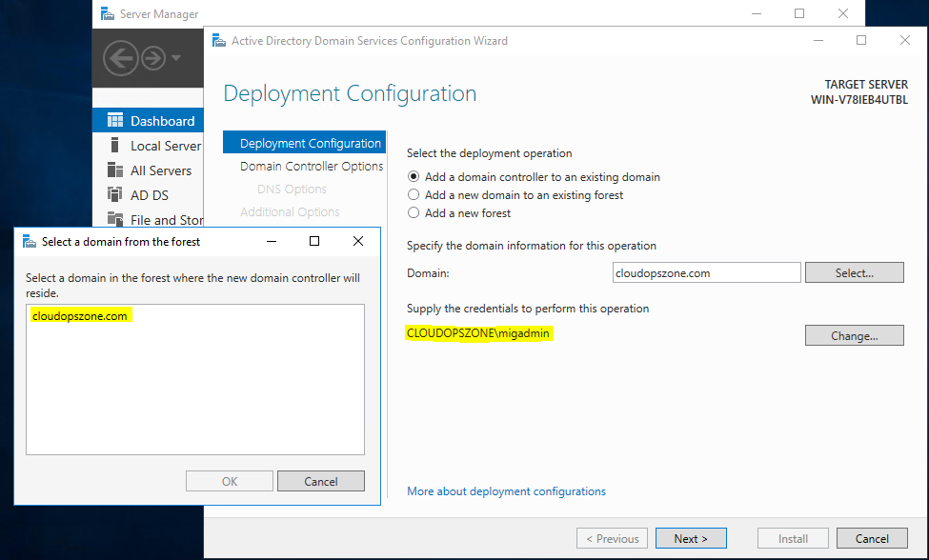The height and width of the screenshot is (560, 929).
Task: Maximize the Server Manager window
Action: (x=799, y=13)
